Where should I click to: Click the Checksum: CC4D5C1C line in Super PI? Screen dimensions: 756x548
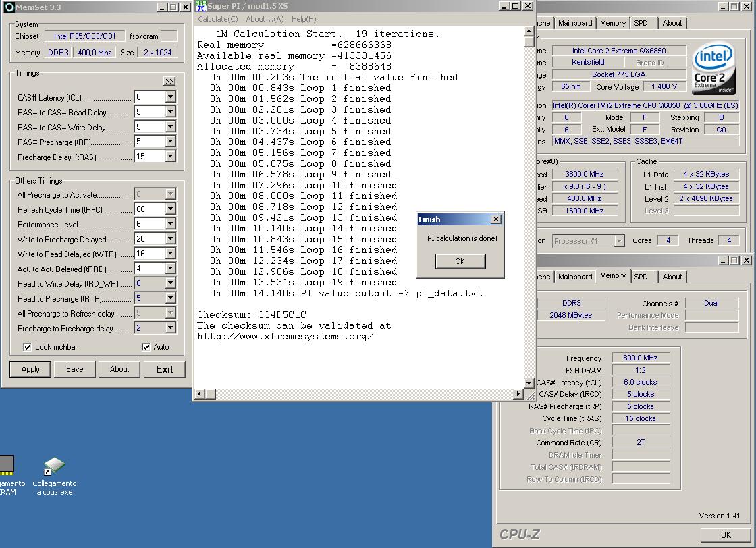252,314
